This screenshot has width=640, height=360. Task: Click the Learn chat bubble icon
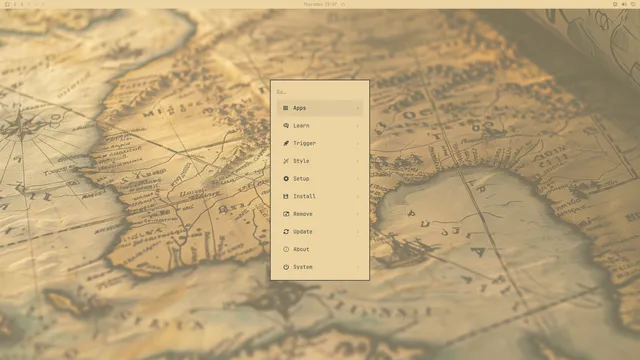point(286,126)
